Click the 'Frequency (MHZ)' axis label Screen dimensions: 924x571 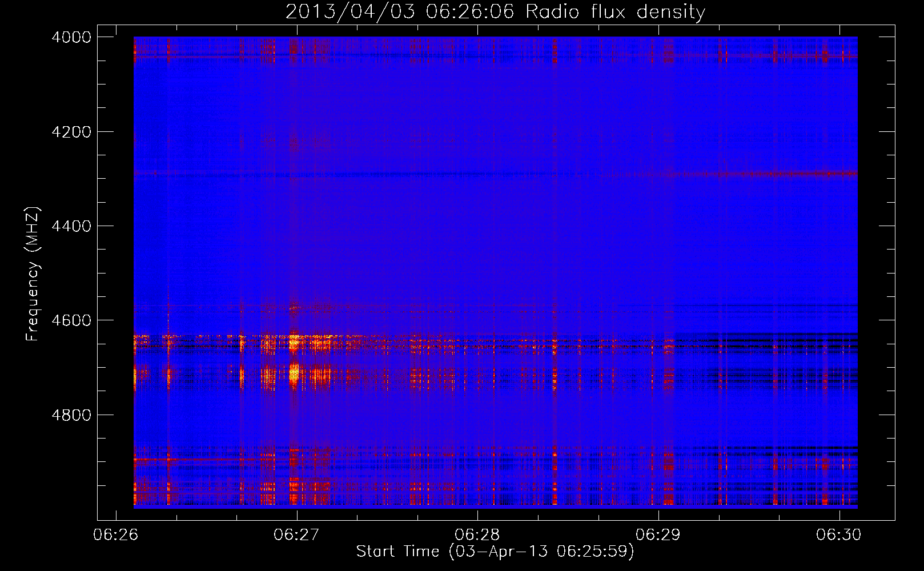(33, 274)
